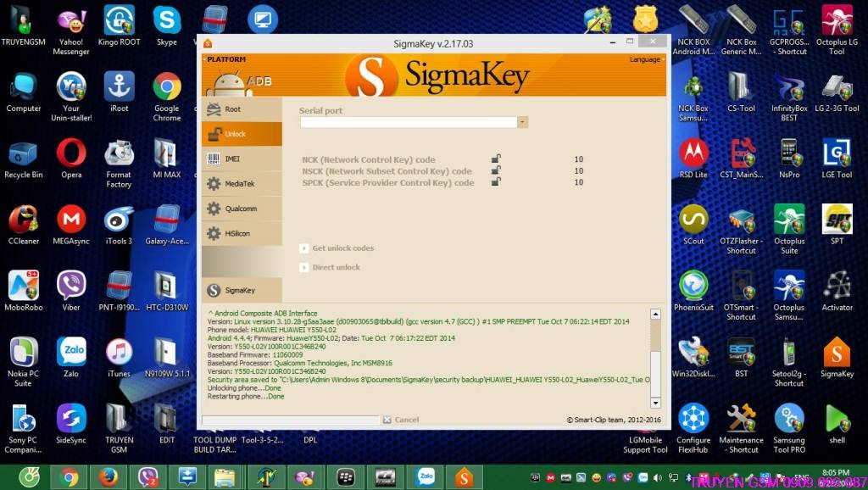The image size is (868, 490).
Task: Expand the Serial port dropdown arrow
Action: [522, 122]
